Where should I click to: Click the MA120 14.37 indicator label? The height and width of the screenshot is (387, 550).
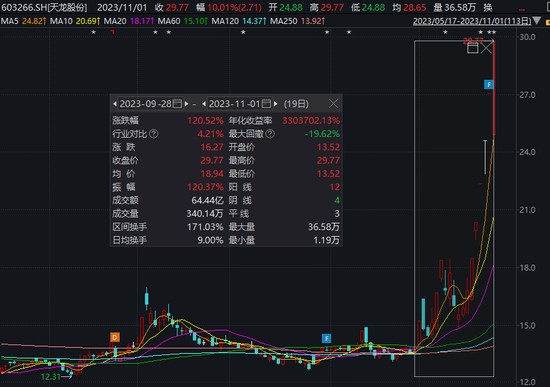click(239, 21)
